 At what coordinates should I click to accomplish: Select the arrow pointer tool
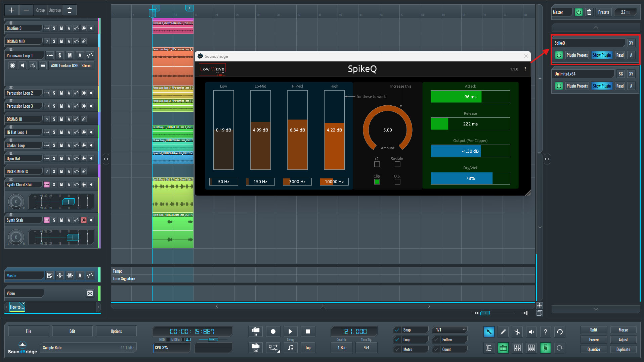pos(489,332)
